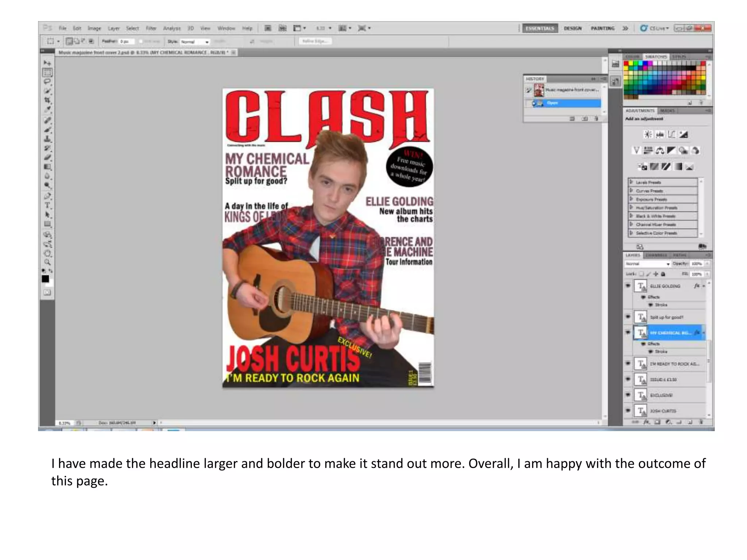Open the layer blend mode dropdown

point(647,264)
